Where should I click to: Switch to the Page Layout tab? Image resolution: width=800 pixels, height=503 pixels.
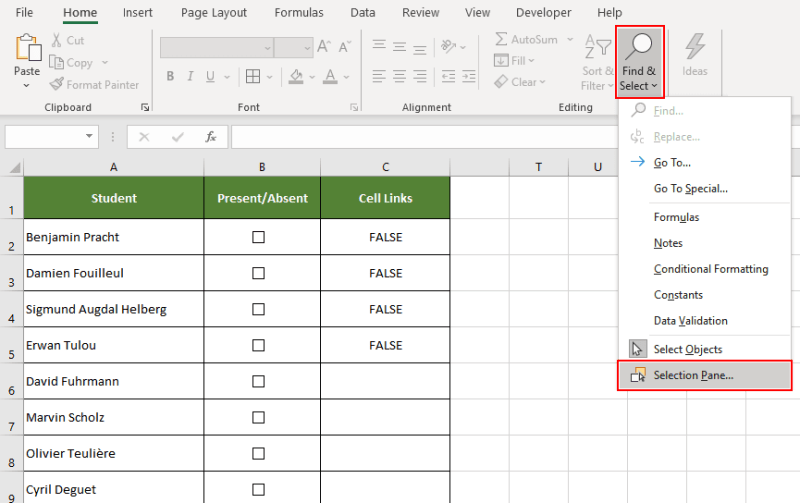point(214,12)
